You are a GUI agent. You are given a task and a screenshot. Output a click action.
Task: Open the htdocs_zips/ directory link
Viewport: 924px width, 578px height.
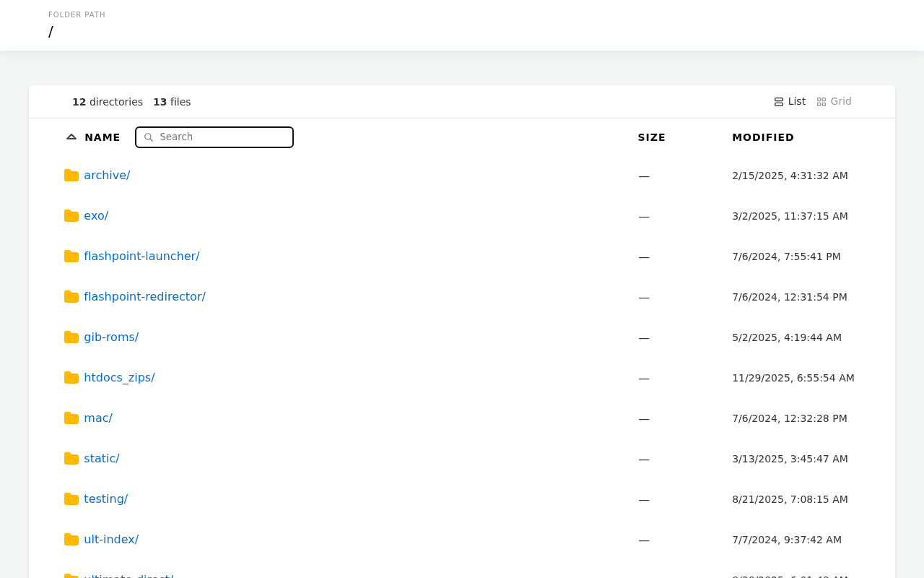(x=119, y=377)
